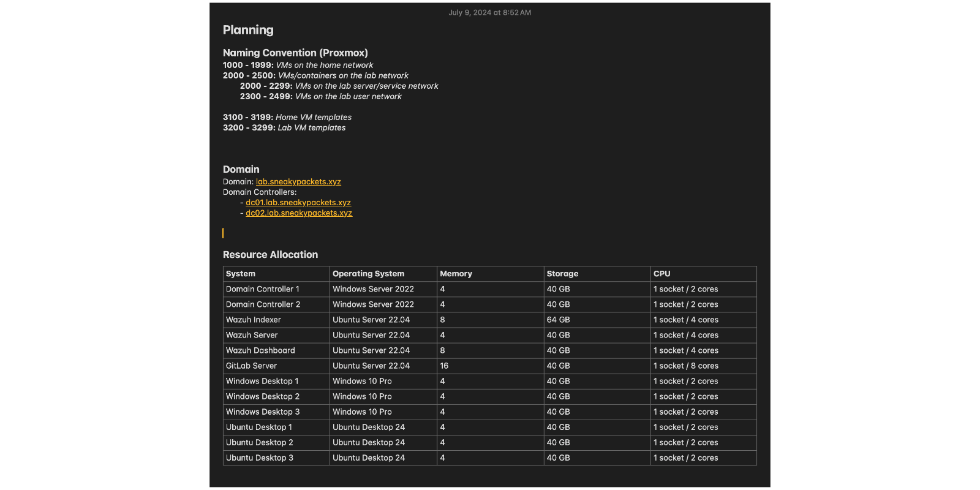Click the GitLab Server '1 socket / 8 cores' cell

[x=704, y=366]
